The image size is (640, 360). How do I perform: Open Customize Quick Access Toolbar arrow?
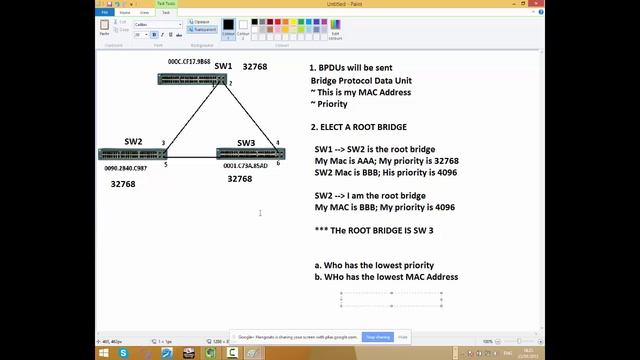click(131, 4)
